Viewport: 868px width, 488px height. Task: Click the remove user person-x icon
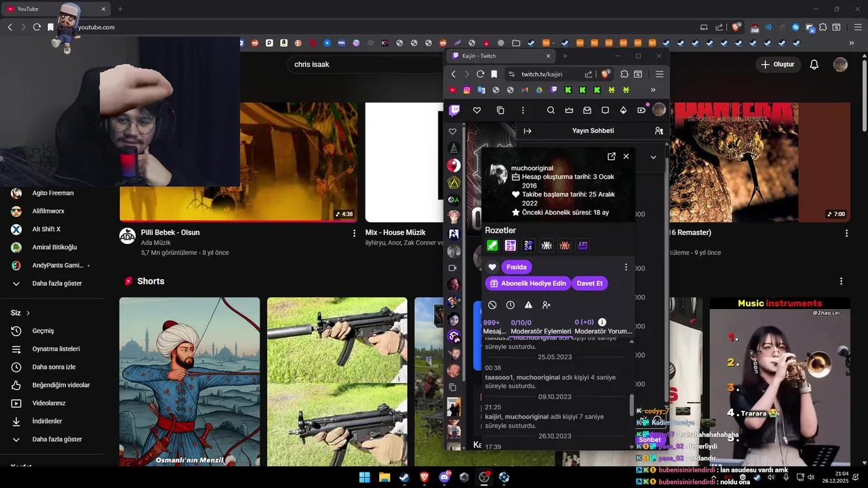point(546,306)
